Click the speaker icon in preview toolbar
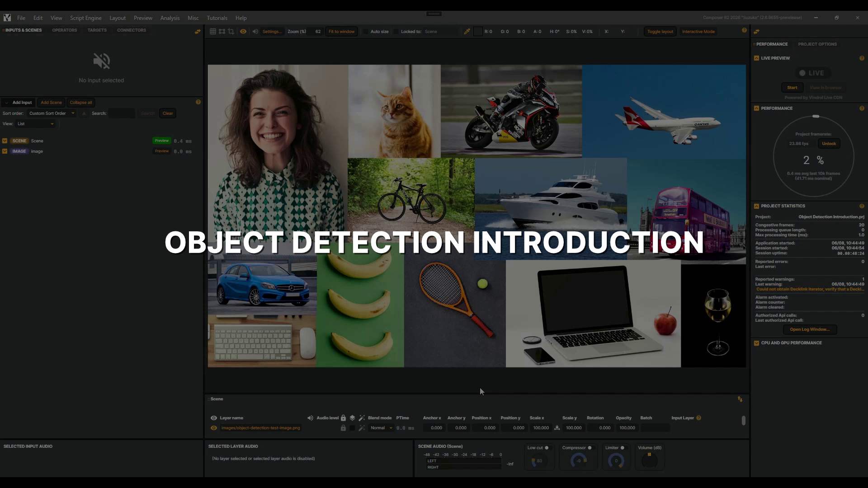This screenshot has height=488, width=868. tap(255, 32)
